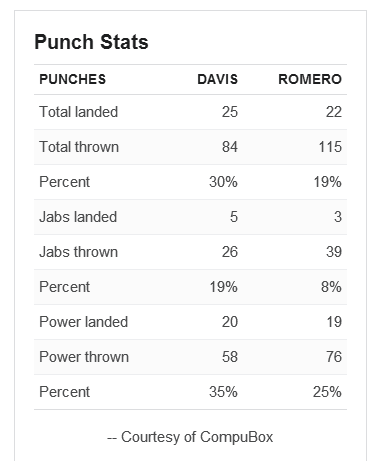This screenshot has width=377, height=461.
Task: Click the Jabs landed row label
Action: pyautogui.click(x=78, y=217)
